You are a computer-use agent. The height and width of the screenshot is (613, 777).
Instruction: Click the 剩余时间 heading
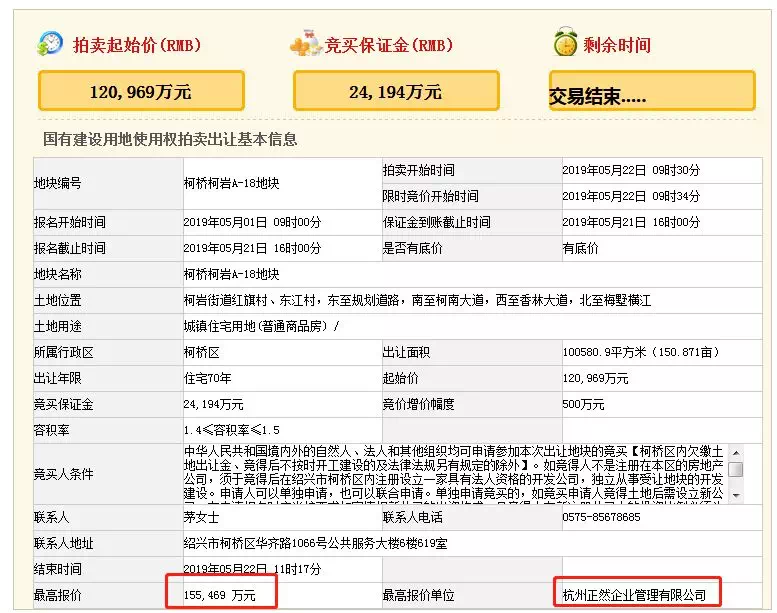pyautogui.click(x=617, y=45)
